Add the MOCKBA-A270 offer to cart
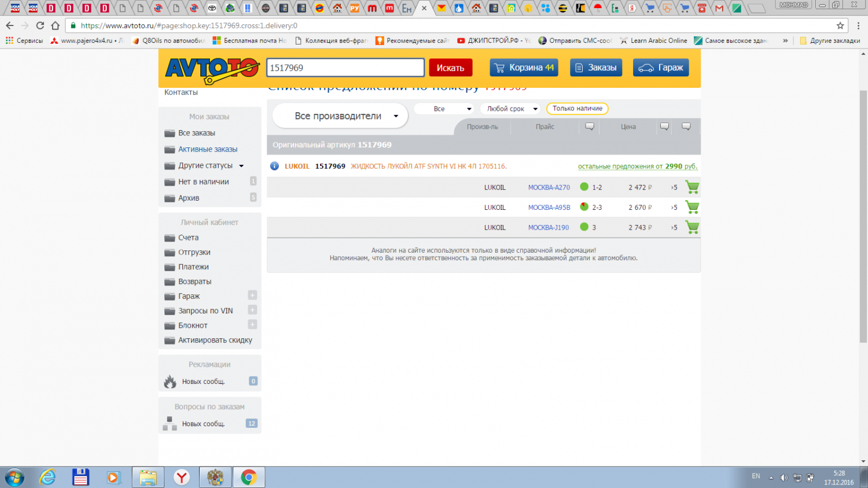 692,187
